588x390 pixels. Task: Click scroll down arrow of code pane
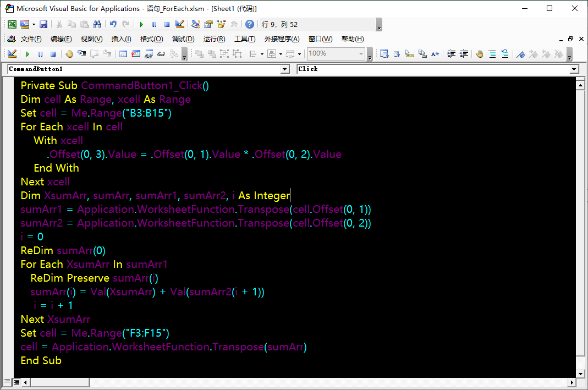coord(580,373)
